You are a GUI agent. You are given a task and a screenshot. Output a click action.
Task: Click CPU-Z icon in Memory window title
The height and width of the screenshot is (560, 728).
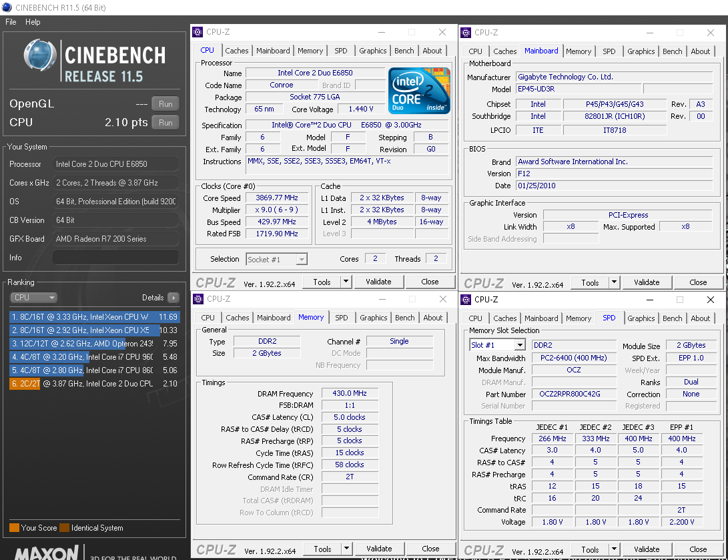pos(198,299)
